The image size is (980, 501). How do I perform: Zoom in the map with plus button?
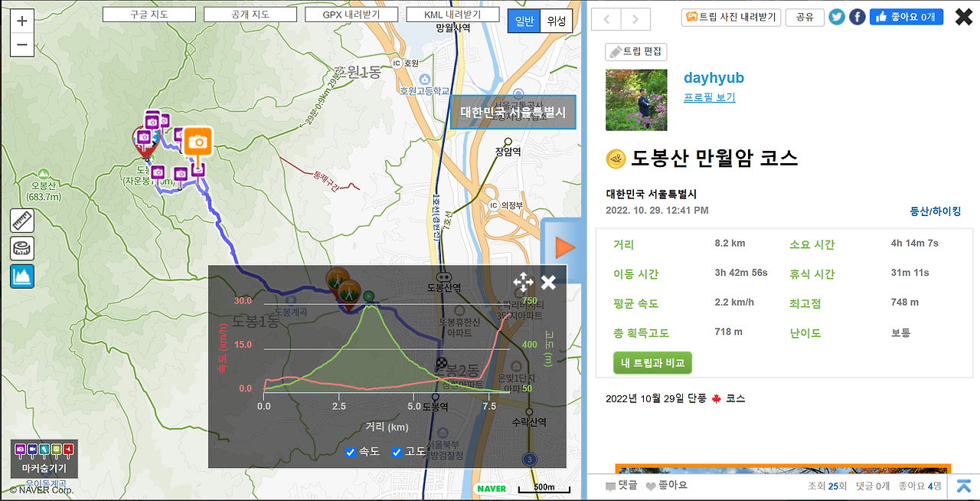[21, 21]
